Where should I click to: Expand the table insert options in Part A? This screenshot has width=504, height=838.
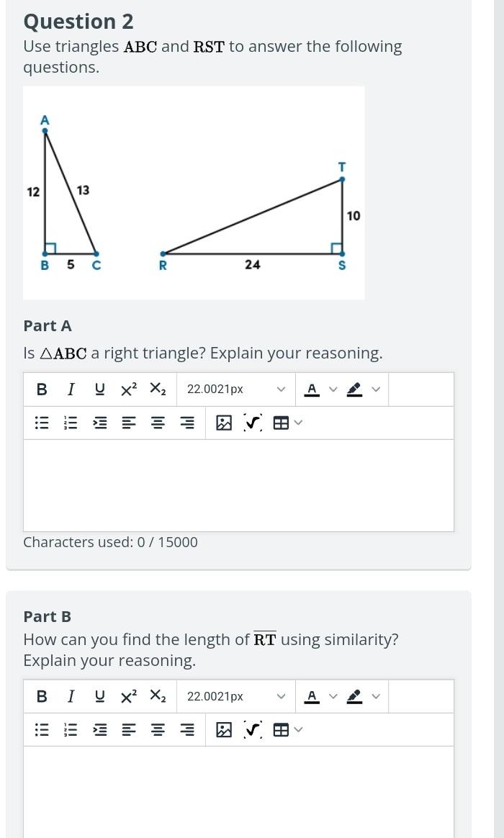pyautogui.click(x=297, y=423)
